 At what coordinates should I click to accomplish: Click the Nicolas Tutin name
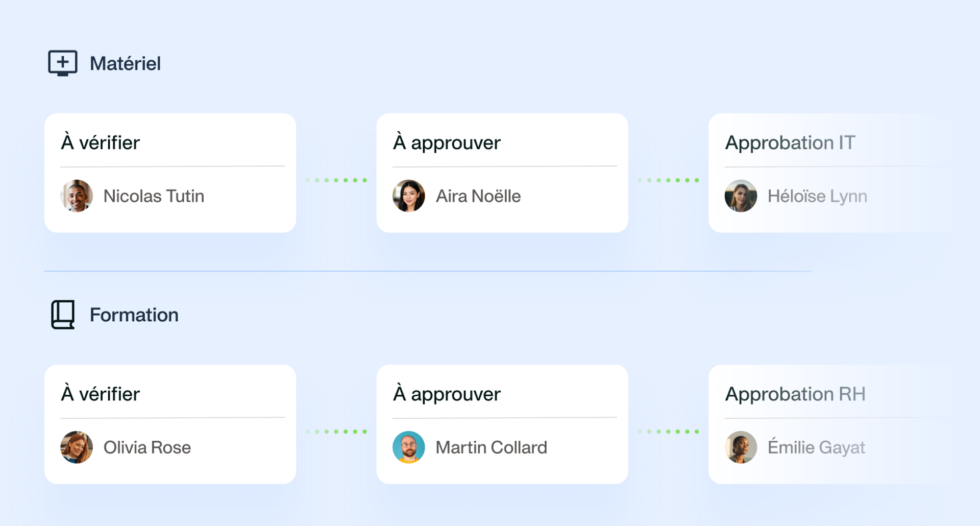[x=154, y=196]
